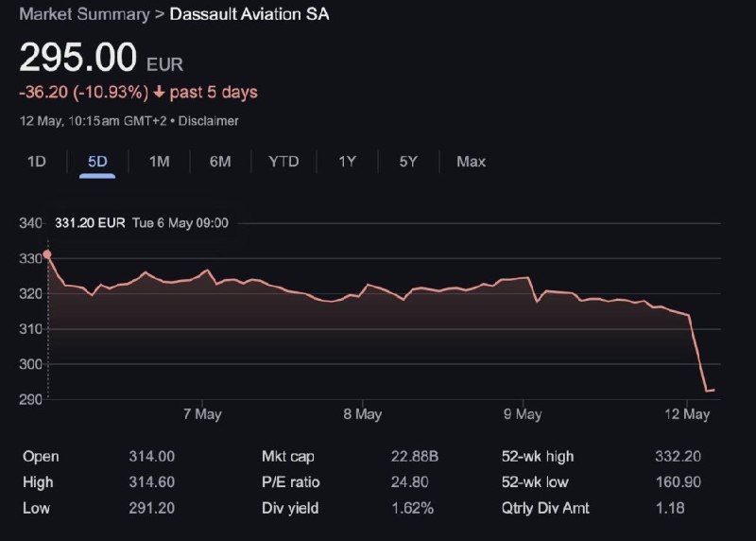The height and width of the screenshot is (541, 756).
Task: Click the Low value 291.20
Action: coord(152,508)
